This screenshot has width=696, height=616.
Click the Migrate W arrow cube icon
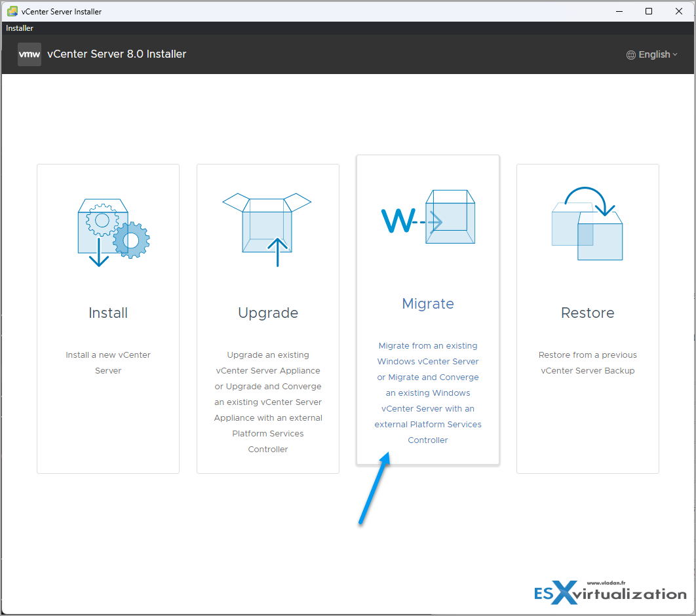[x=428, y=217]
